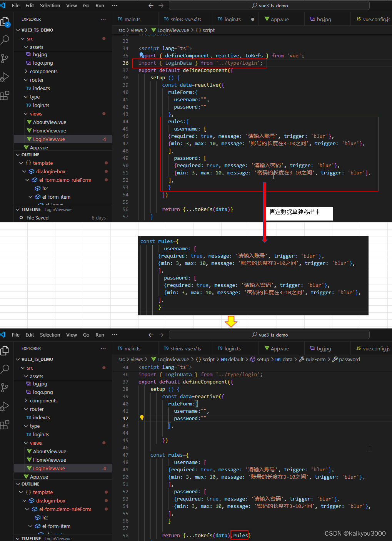Image resolution: width=392 pixels, height=541 pixels.
Task: Click the navigate forward arrow
Action: [x=160, y=5]
